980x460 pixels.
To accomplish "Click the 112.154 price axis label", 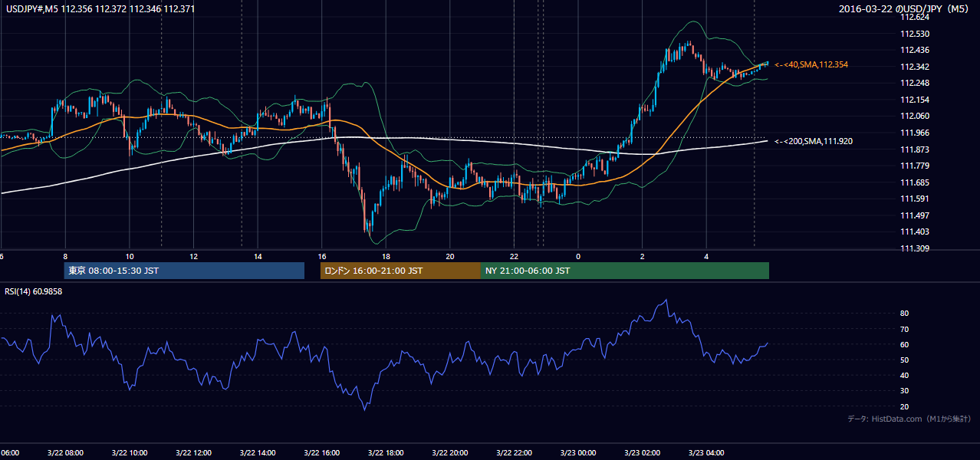I will [914, 100].
